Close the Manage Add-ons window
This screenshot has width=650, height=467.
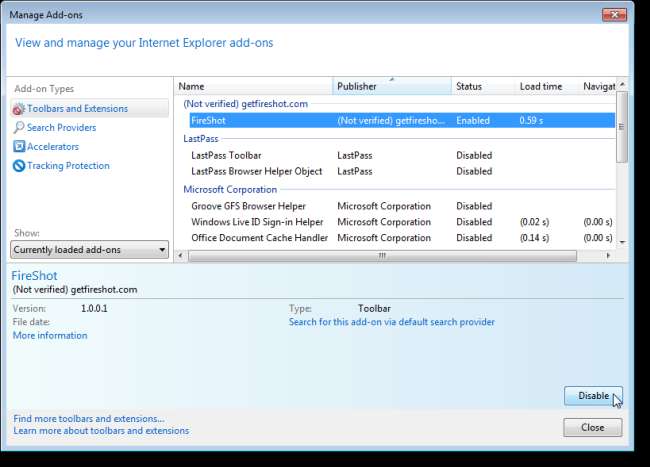[614, 15]
